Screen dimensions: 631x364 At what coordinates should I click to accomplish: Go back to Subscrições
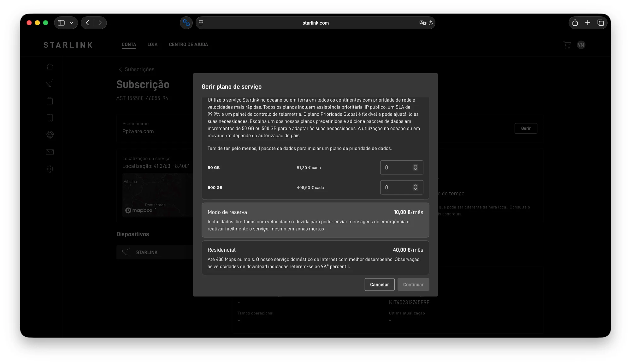[137, 69]
